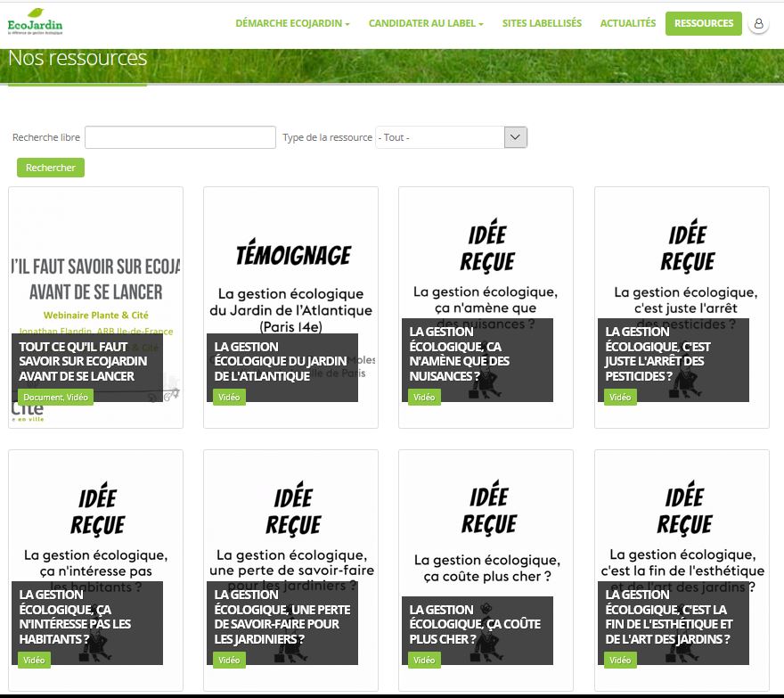Open the user account icon
The width and height of the screenshot is (784, 698).
758,23
